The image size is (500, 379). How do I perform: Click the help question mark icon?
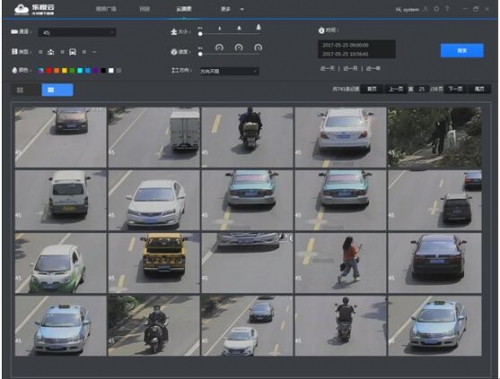point(447,9)
